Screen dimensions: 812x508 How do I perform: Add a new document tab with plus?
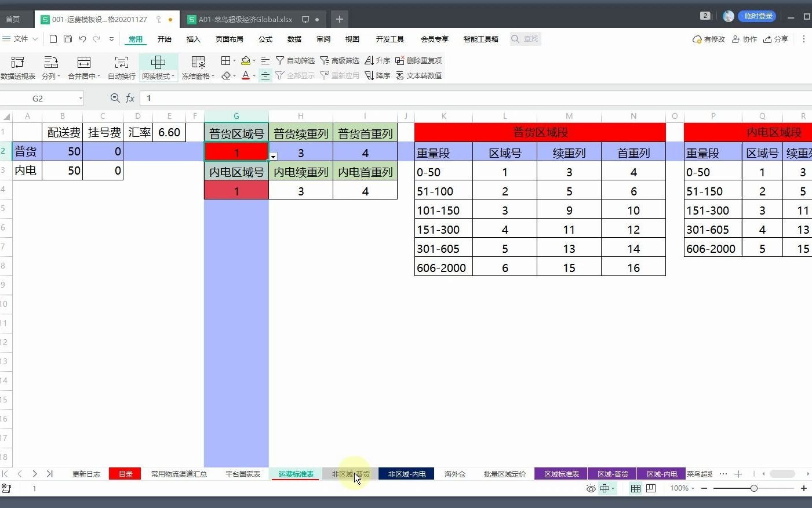(x=340, y=19)
